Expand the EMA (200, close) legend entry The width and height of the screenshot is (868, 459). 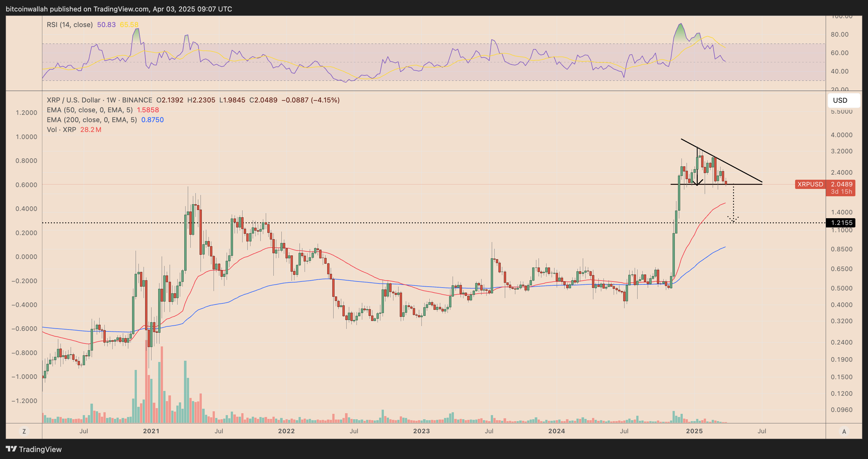click(x=92, y=120)
